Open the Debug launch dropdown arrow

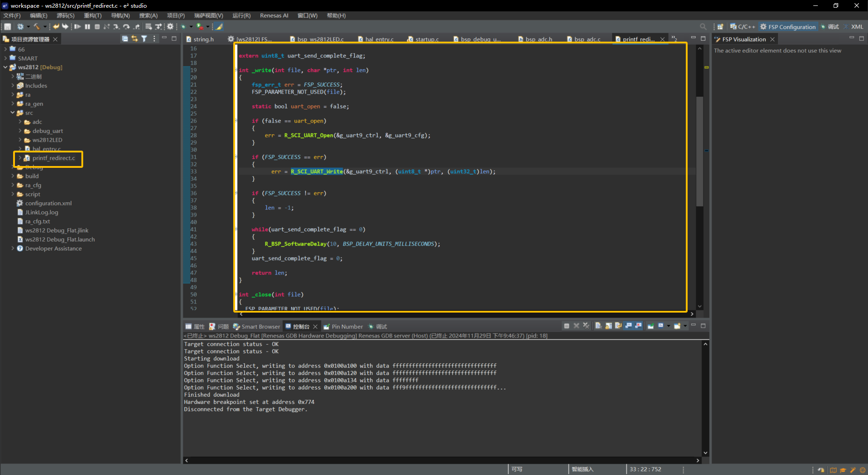point(191,27)
